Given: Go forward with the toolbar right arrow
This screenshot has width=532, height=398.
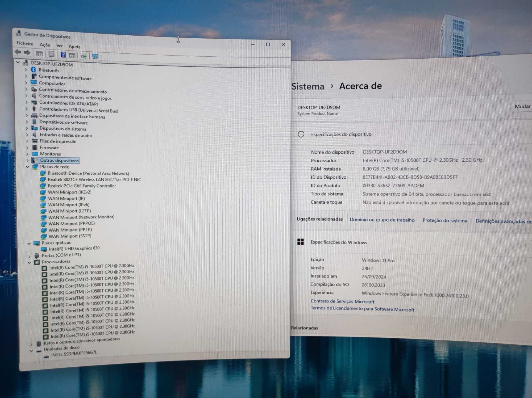Looking at the screenshot, I should 27,53.
